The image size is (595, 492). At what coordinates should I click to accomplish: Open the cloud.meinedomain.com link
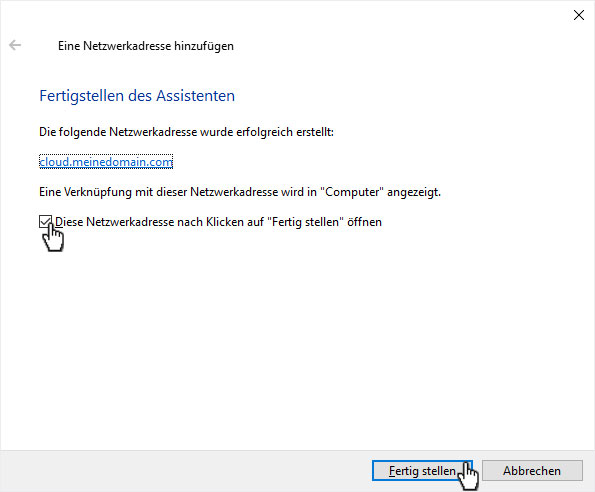pyautogui.click(x=106, y=162)
